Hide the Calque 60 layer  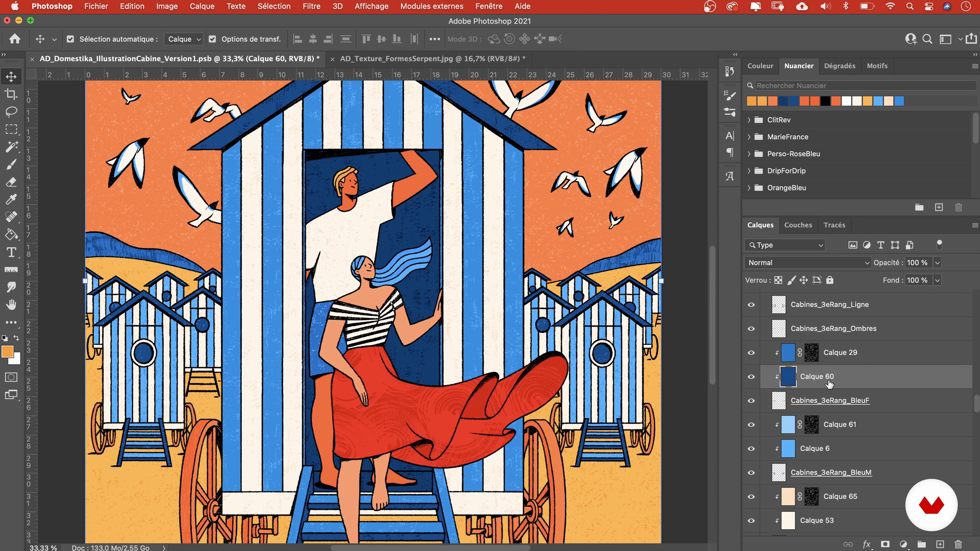pyautogui.click(x=751, y=377)
